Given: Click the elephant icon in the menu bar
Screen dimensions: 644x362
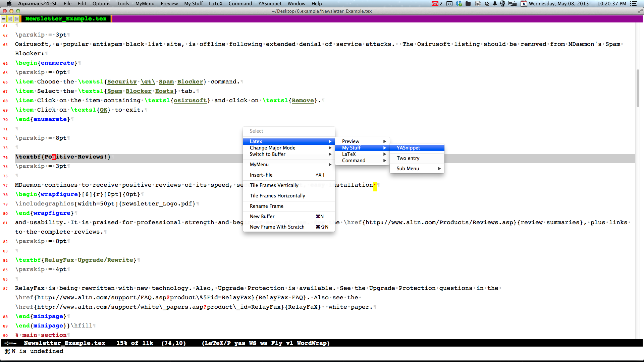Looking at the screenshot, I should [x=478, y=4].
